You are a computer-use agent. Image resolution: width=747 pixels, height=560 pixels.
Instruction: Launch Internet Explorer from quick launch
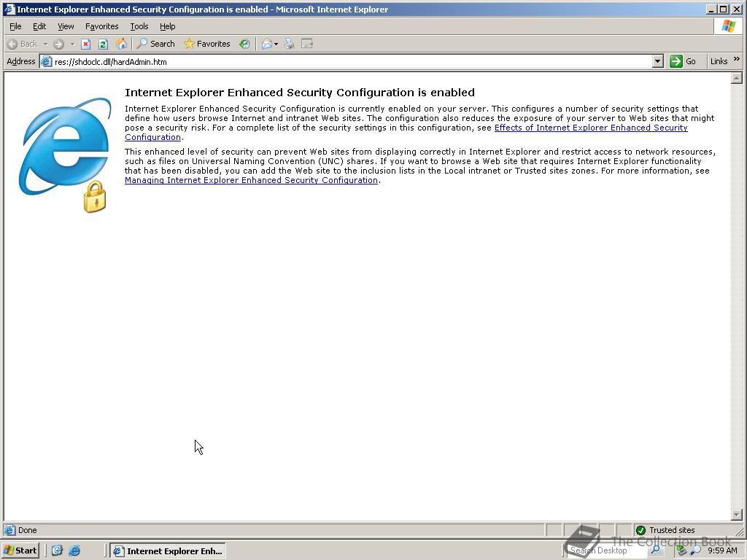(75, 551)
